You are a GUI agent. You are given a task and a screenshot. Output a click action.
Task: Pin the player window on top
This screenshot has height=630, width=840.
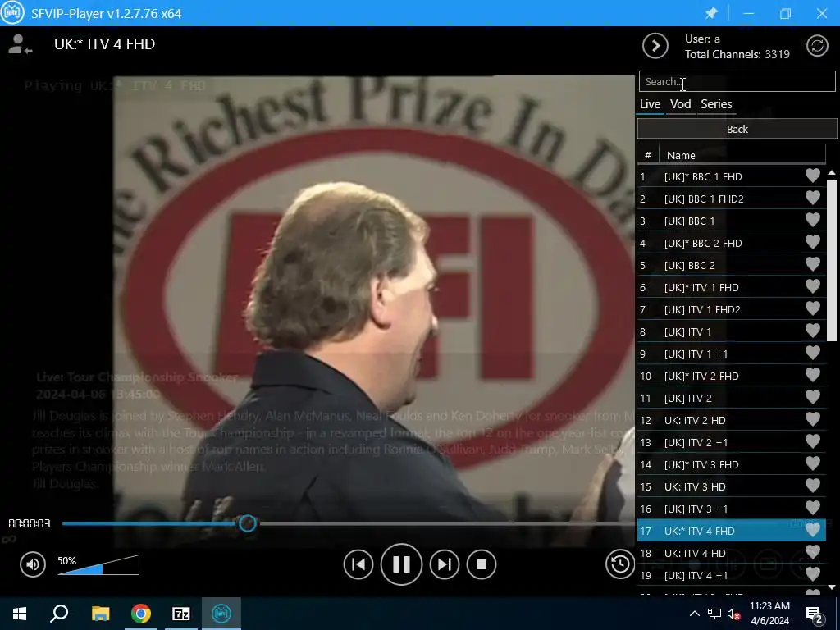click(711, 13)
